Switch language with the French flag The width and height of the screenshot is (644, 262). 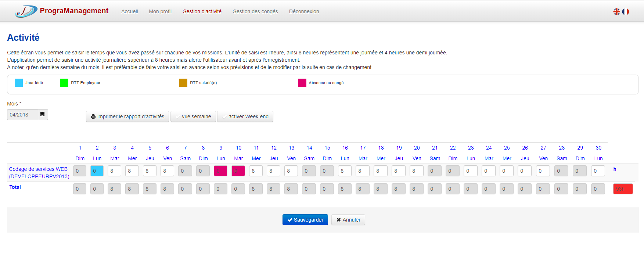626,12
